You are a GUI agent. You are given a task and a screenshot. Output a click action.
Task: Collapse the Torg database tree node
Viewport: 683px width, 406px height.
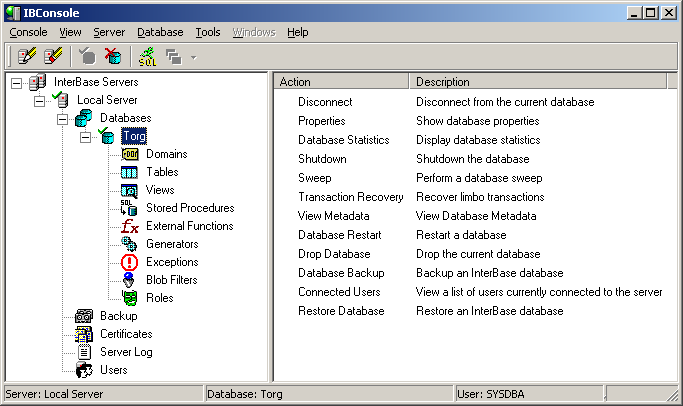[86, 137]
